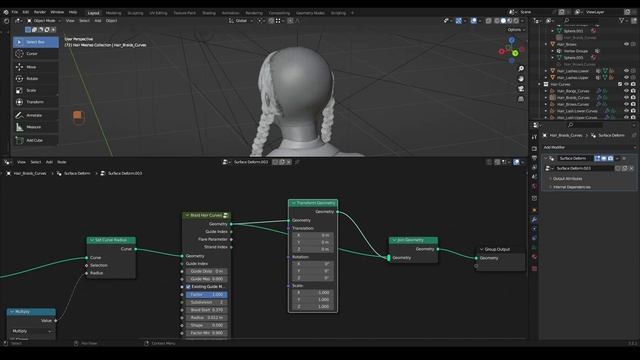Disable rendering for Hair_Braids_Curves via its camera icon

[x=633, y=98]
